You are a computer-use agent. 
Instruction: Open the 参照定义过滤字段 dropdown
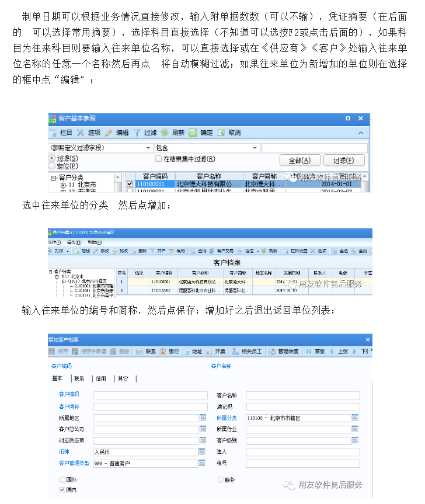[x=148, y=148]
